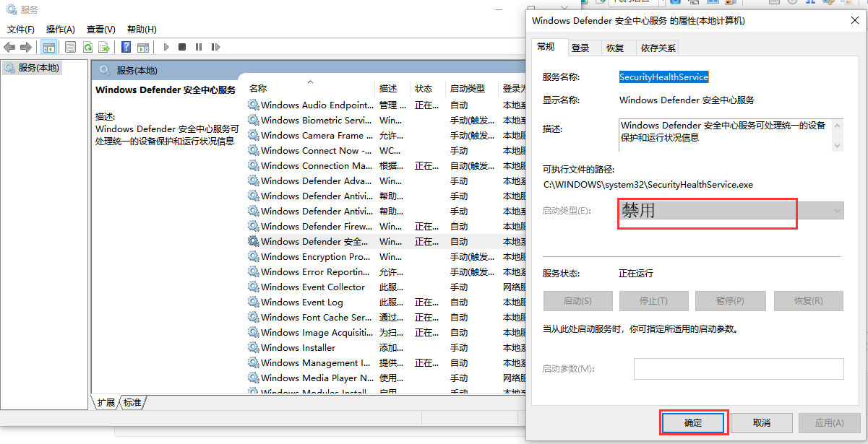Select the Properties icon in the toolbar
The width and height of the screenshot is (868, 444).
70,47
